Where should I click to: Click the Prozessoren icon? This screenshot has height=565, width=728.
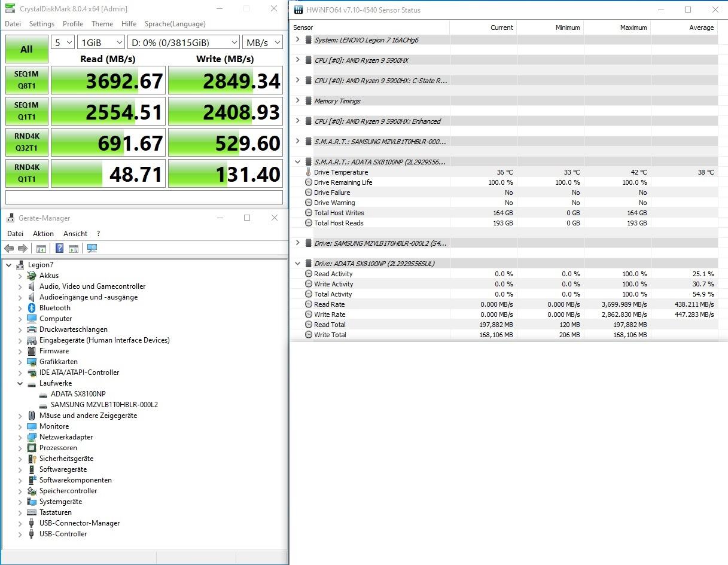pyautogui.click(x=32, y=448)
